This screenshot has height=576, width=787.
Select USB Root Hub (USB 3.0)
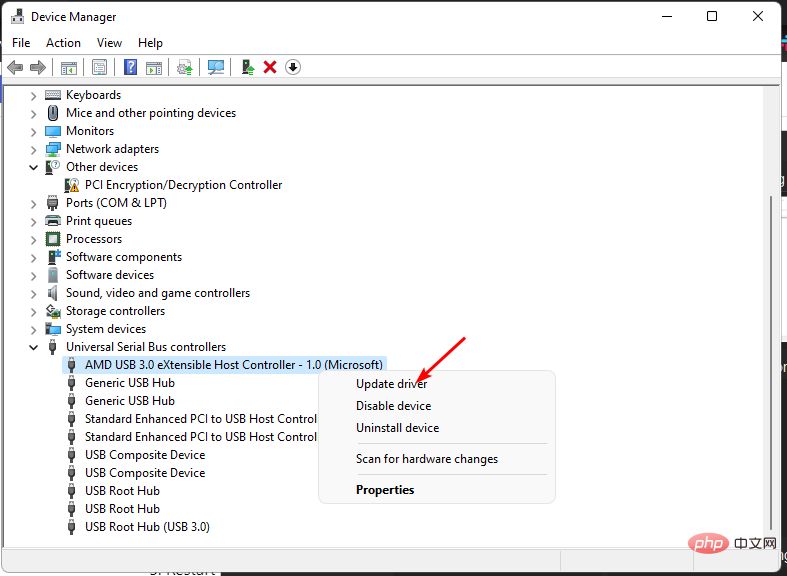pos(147,527)
